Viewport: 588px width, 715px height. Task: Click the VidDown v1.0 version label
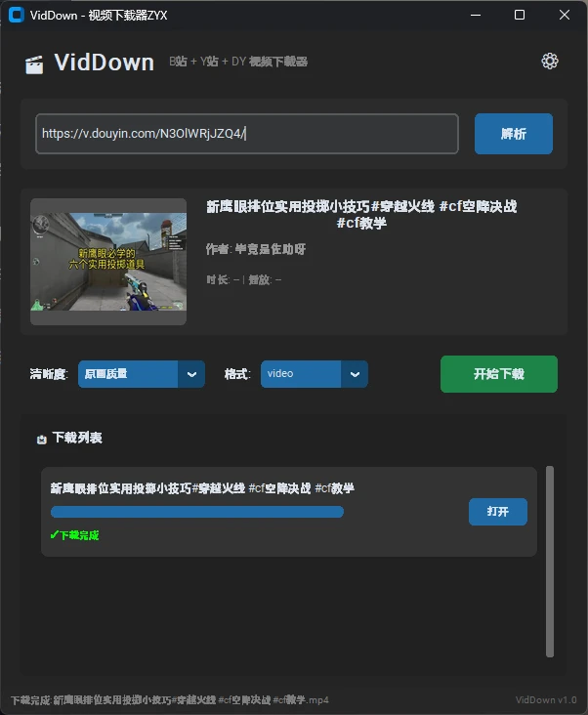pyautogui.click(x=546, y=700)
